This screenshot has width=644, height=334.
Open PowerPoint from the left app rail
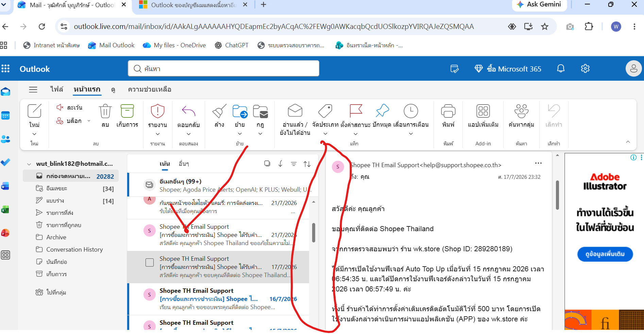pyautogui.click(x=5, y=233)
